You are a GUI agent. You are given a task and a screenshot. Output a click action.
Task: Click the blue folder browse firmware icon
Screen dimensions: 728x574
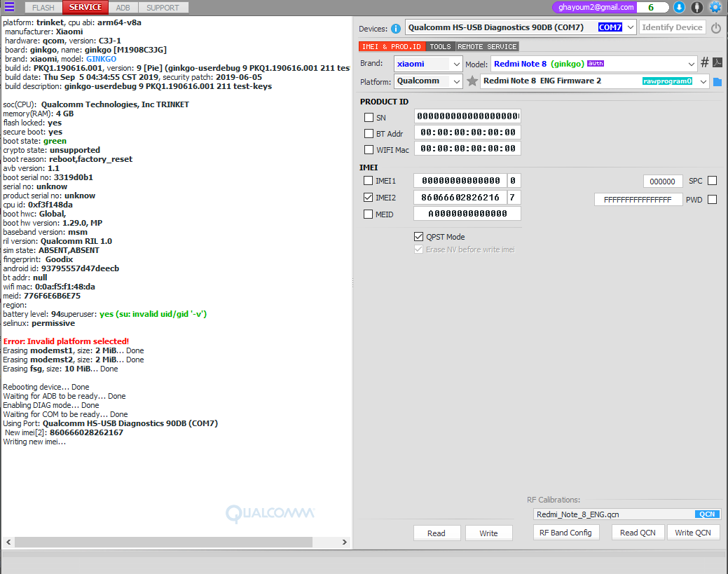pos(717,82)
